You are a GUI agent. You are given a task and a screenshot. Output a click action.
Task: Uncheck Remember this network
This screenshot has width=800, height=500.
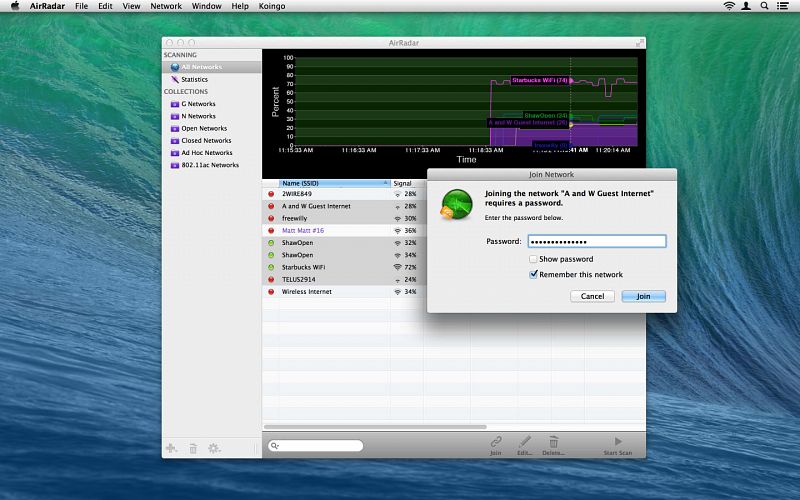tap(534, 274)
